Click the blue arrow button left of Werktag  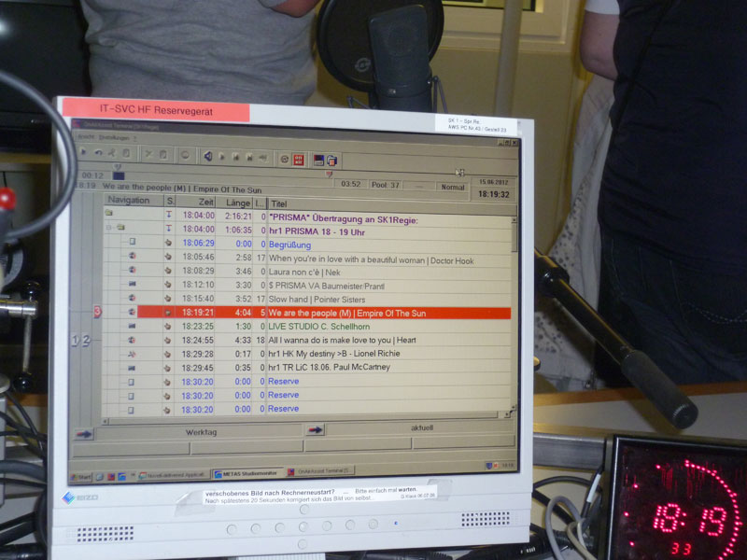point(84,434)
